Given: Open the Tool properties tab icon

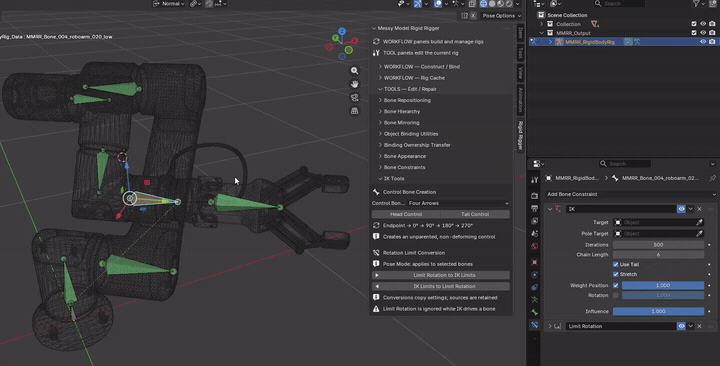Looking at the screenshot, I should tap(534, 180).
